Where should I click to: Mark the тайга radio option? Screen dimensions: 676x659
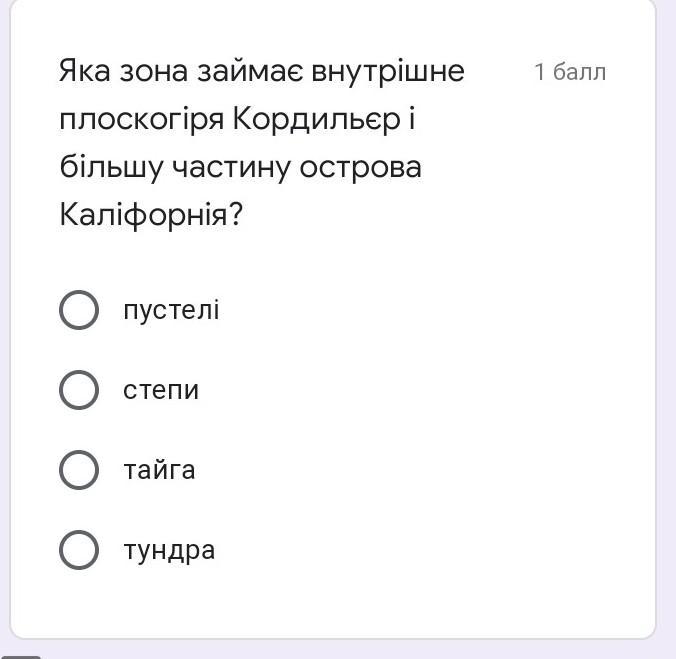(79, 470)
